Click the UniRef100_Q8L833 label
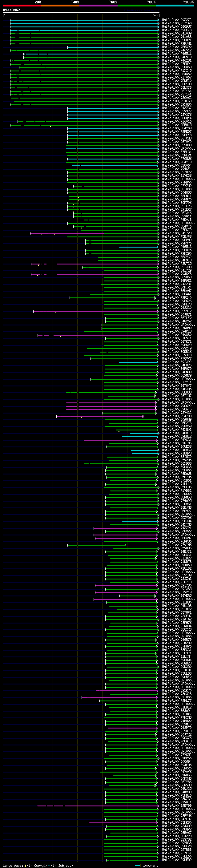The image size is (197, 868). coord(176,393)
